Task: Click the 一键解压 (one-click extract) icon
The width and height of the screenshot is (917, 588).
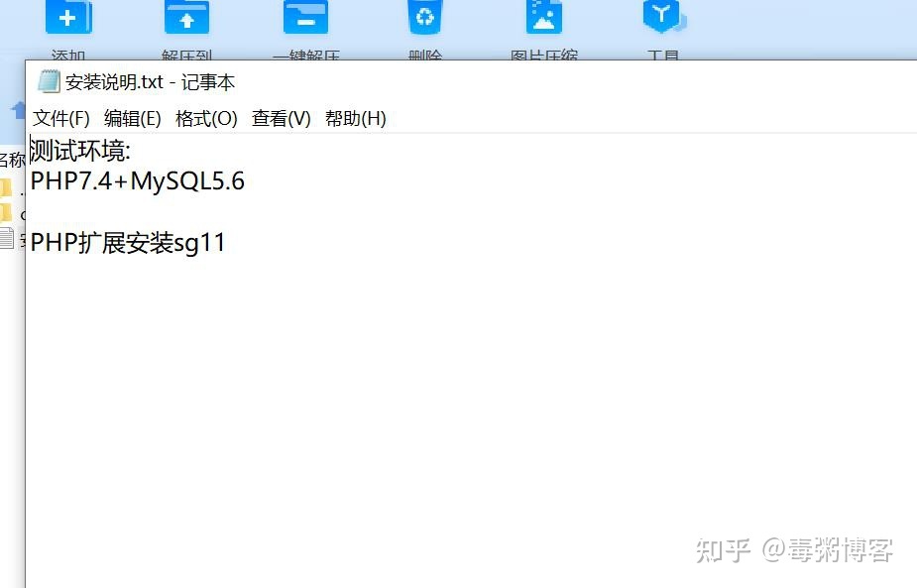Action: coord(305,17)
